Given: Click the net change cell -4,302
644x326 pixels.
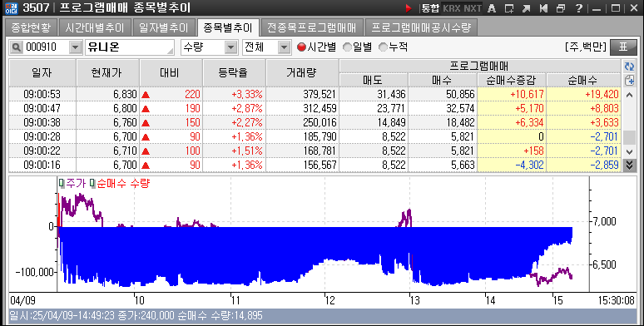Looking at the screenshot, I should pos(512,165).
